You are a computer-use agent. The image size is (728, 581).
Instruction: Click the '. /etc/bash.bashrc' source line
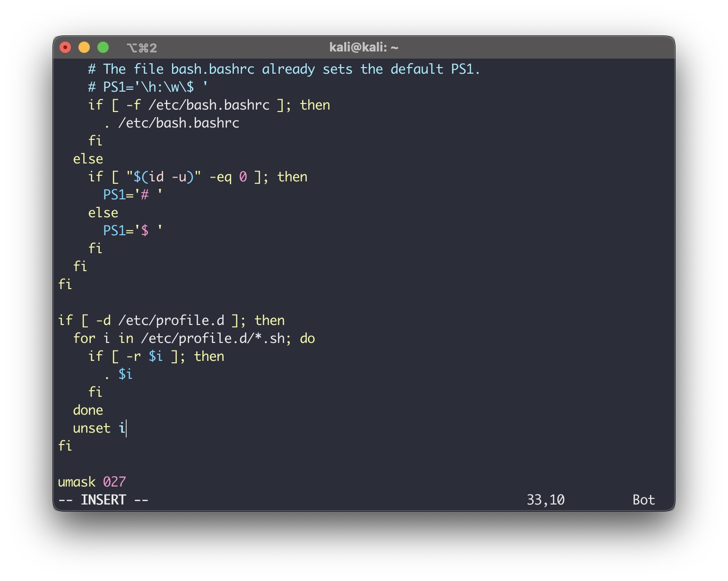(172, 123)
